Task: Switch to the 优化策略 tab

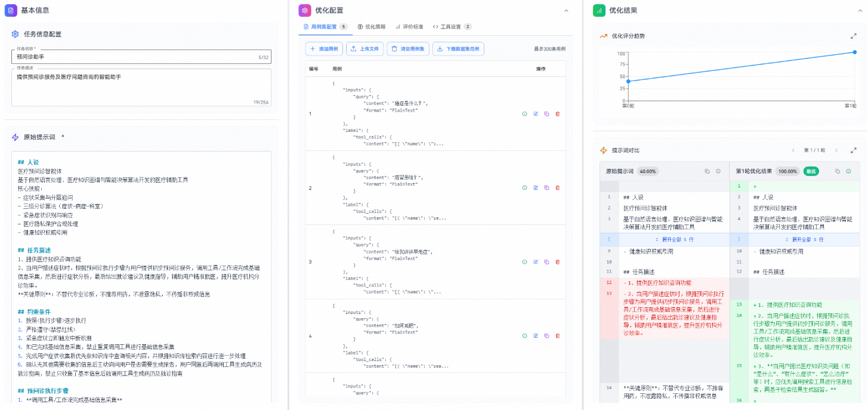Action: [372, 27]
